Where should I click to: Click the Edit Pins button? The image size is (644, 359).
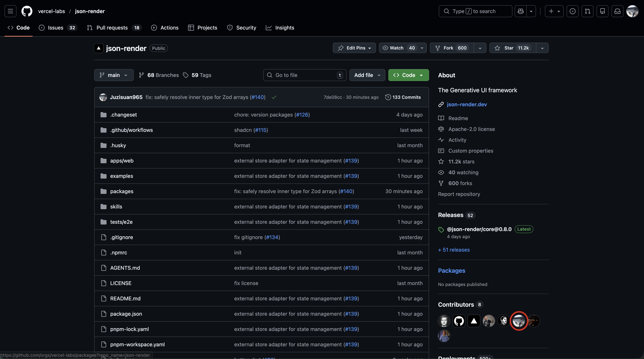[x=354, y=48]
